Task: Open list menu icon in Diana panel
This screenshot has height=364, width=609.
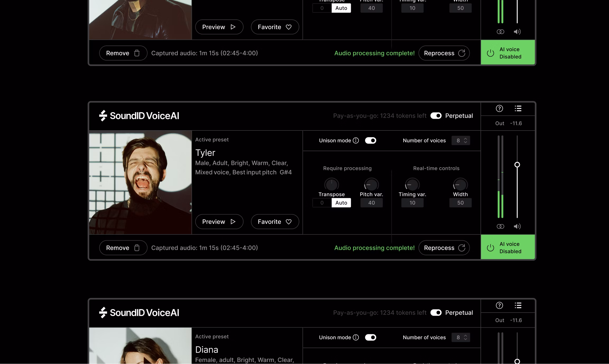Action: click(x=518, y=306)
